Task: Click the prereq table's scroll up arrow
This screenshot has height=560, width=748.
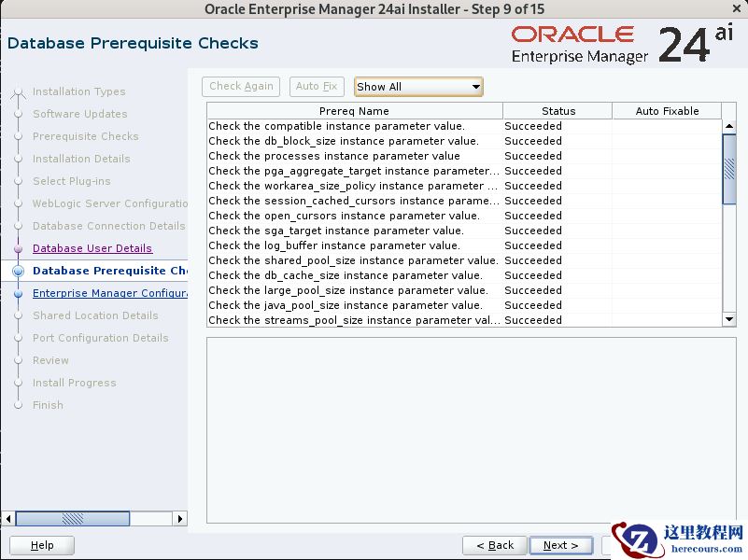Action: [729, 126]
